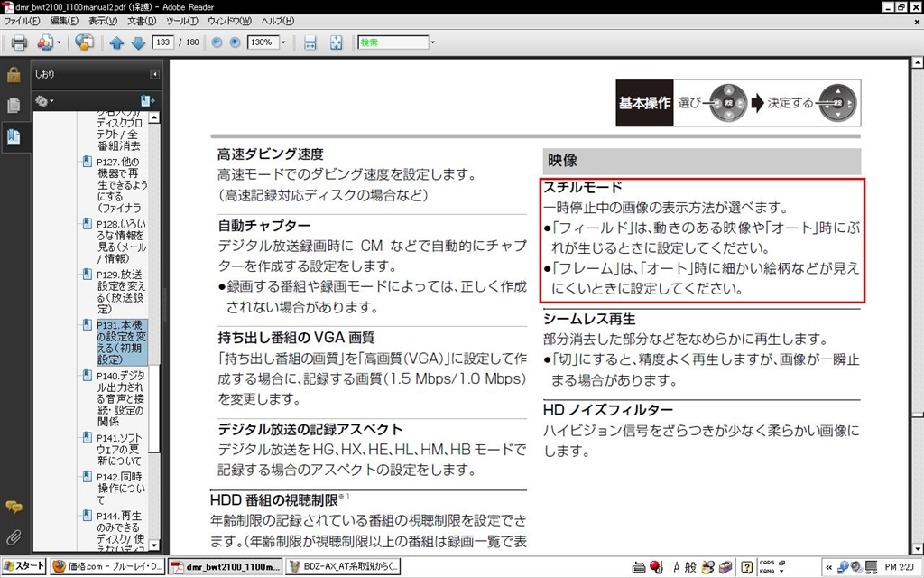Click the web conference globe icon
The image size is (924, 578).
click(x=84, y=42)
